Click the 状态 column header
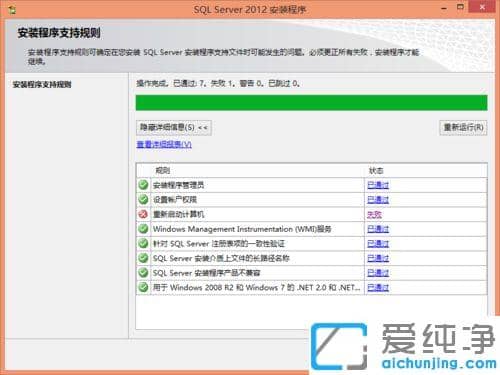This screenshot has height=375, width=500. [x=376, y=171]
